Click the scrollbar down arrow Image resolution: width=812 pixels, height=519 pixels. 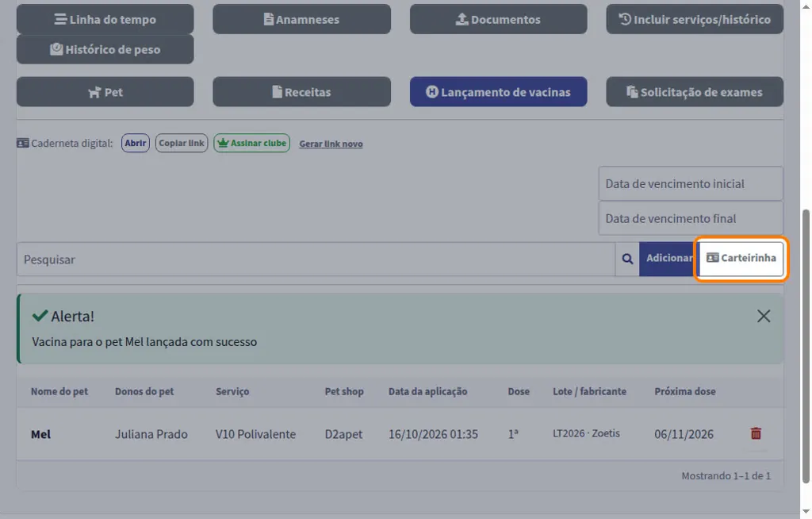(806, 513)
